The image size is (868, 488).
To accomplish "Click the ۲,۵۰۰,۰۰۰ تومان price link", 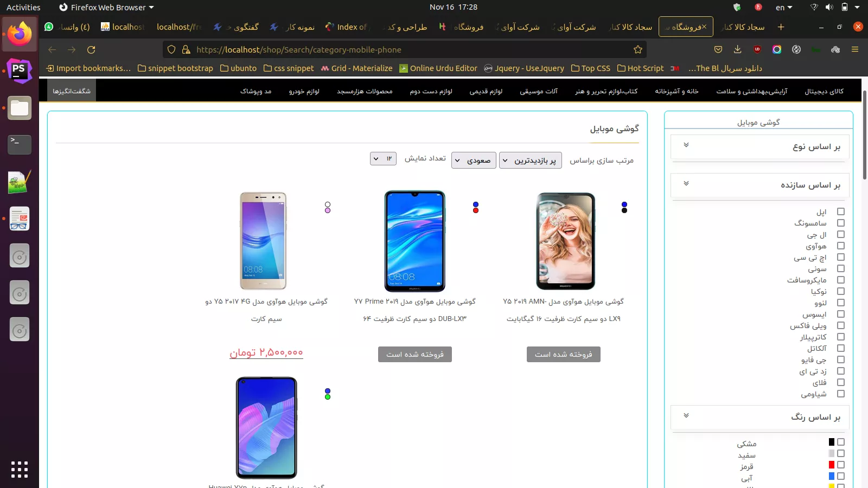I will click(x=266, y=352).
